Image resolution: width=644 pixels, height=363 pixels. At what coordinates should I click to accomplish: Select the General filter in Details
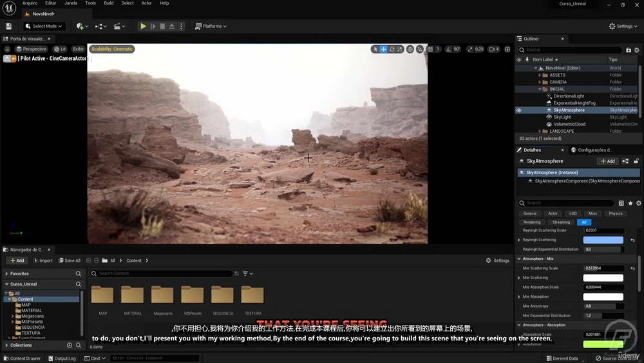point(530,214)
